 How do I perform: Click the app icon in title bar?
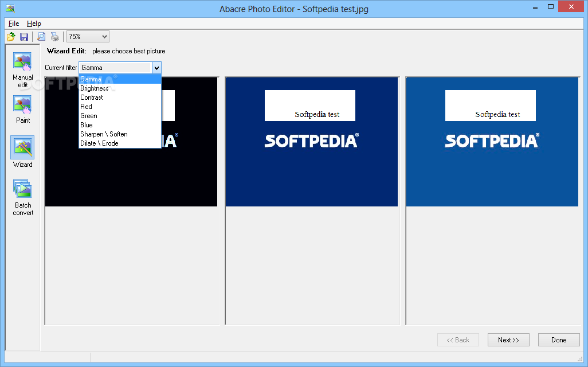[x=10, y=8]
